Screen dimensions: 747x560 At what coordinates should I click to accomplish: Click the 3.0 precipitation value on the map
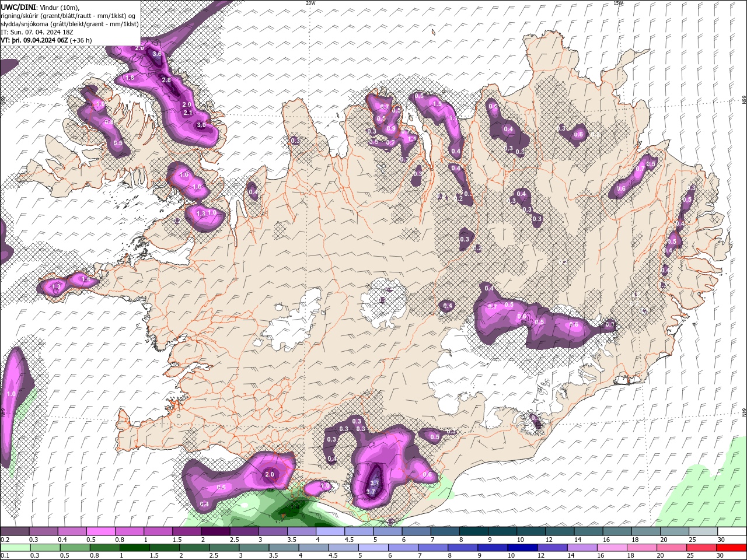201,125
